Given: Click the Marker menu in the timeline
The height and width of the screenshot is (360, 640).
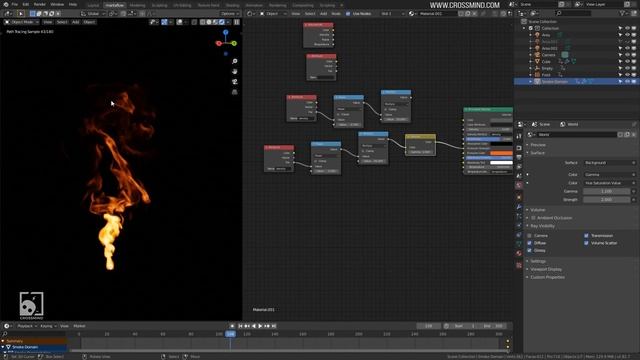Looking at the screenshot, I should (x=79, y=326).
